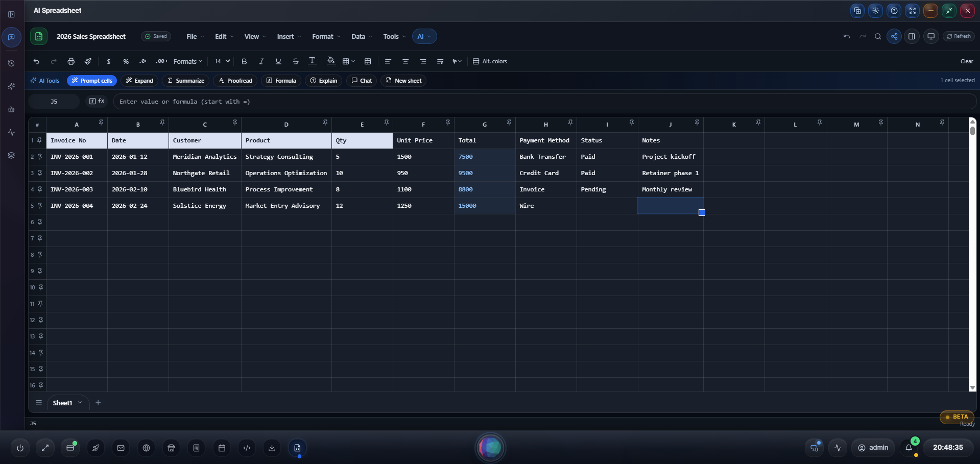The height and width of the screenshot is (464, 980).
Task: Open the Insert menu
Action: (289, 37)
